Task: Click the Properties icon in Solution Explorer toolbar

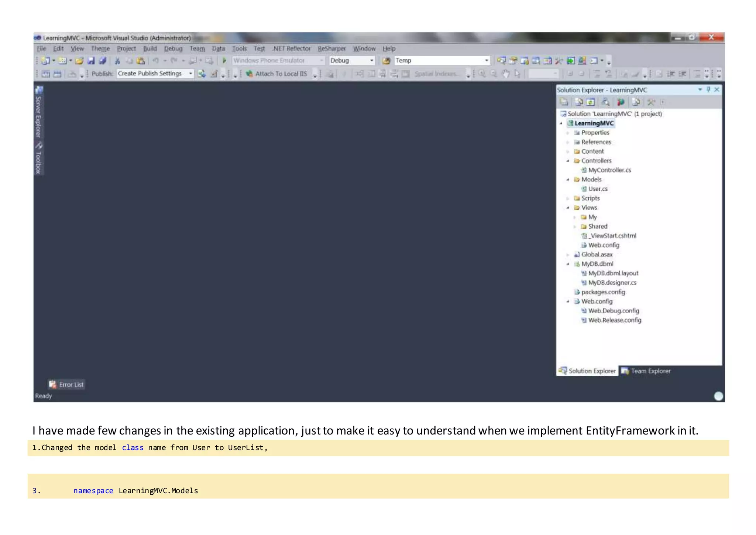Action: click(564, 102)
